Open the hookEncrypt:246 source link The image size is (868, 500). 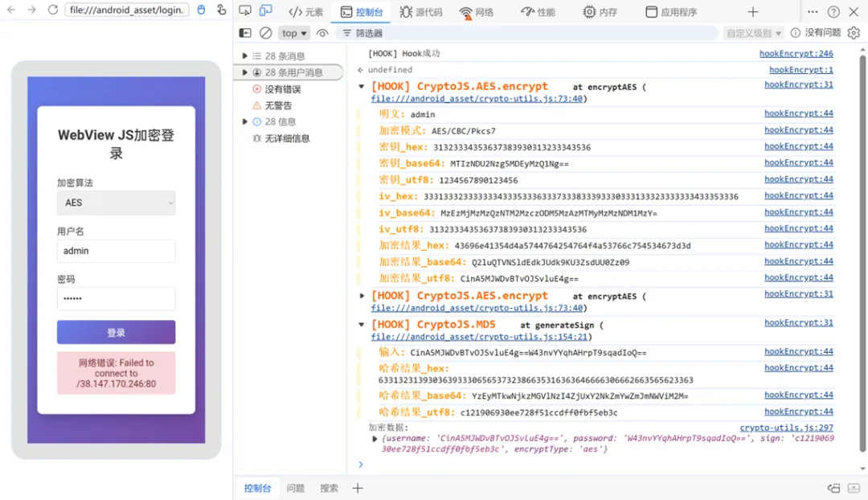pos(796,53)
